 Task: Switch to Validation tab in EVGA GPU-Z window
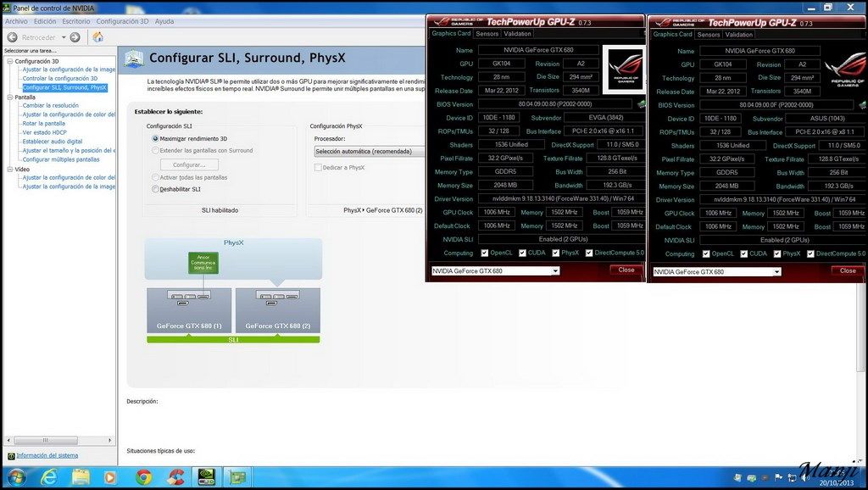point(518,34)
